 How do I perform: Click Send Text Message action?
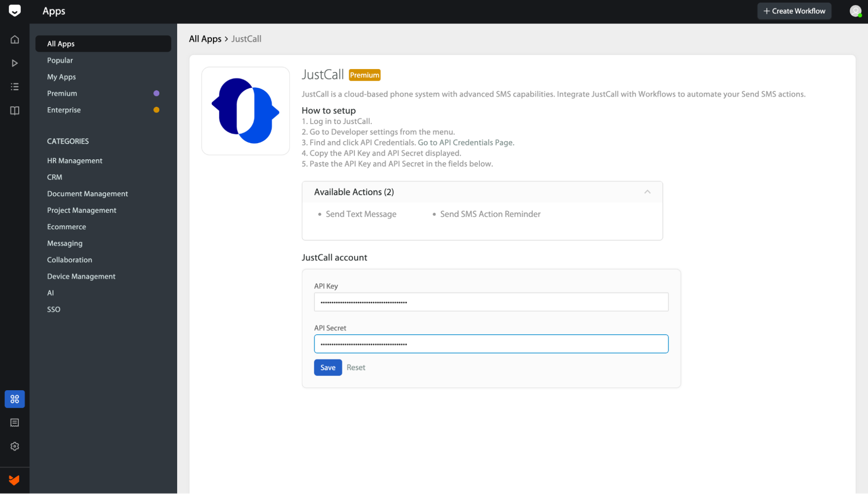[361, 214]
